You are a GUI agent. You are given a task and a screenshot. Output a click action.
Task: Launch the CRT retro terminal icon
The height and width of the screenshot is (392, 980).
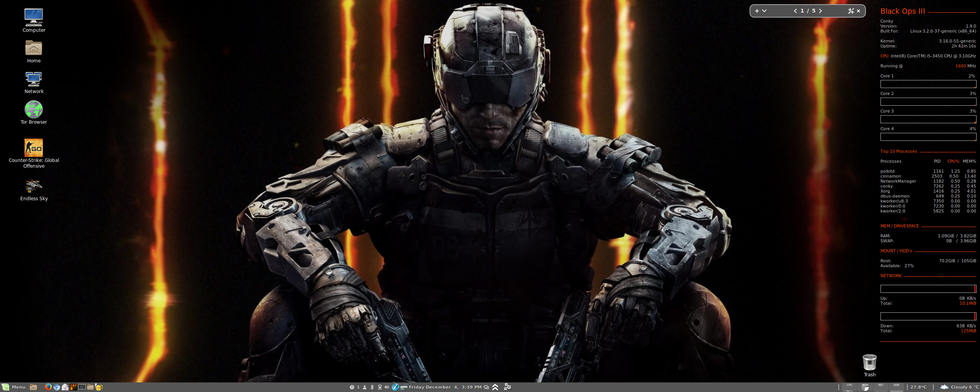[x=73, y=387]
